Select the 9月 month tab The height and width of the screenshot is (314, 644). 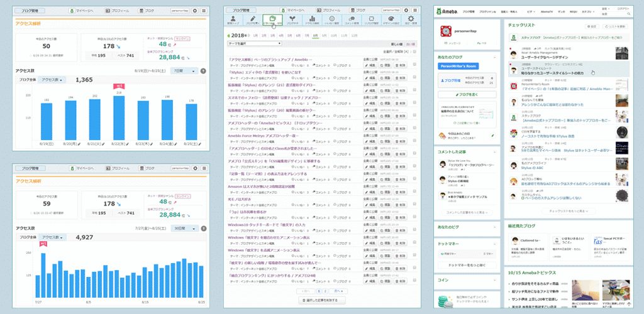pos(323,36)
